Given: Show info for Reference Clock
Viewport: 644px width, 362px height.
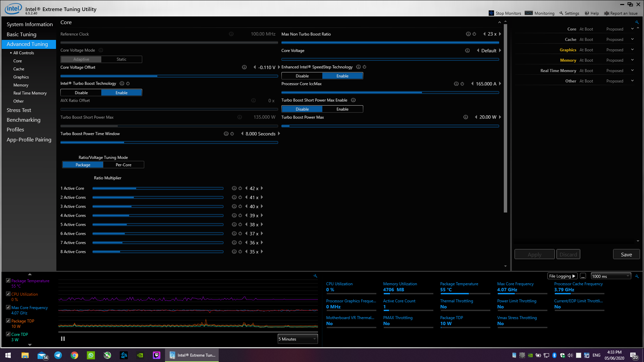Looking at the screenshot, I should tap(231, 34).
